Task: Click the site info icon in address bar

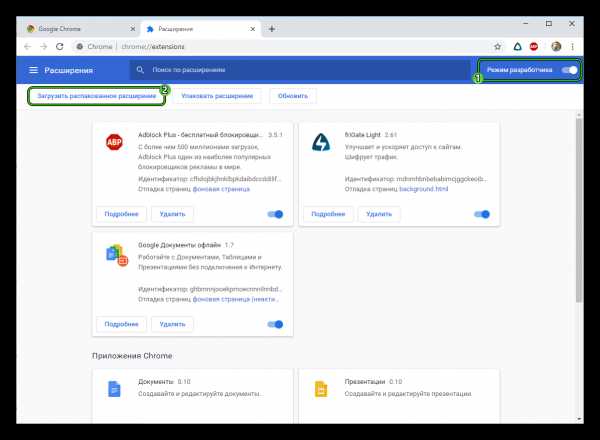Action: [x=80, y=47]
